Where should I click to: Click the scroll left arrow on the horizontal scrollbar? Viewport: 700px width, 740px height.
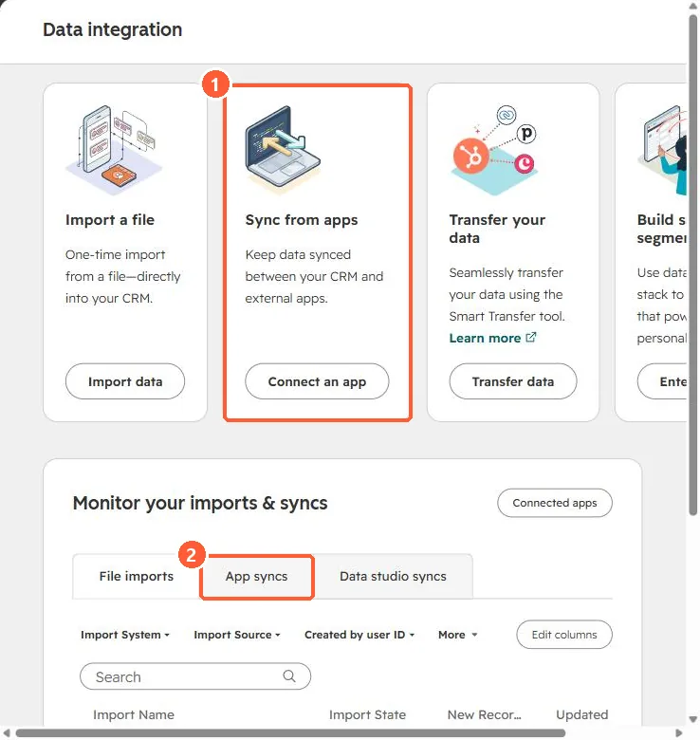6,733
